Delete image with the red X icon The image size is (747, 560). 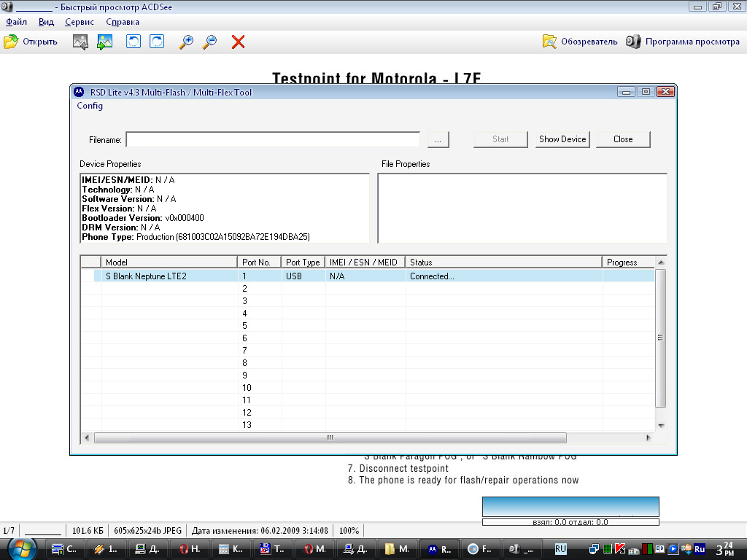point(239,42)
